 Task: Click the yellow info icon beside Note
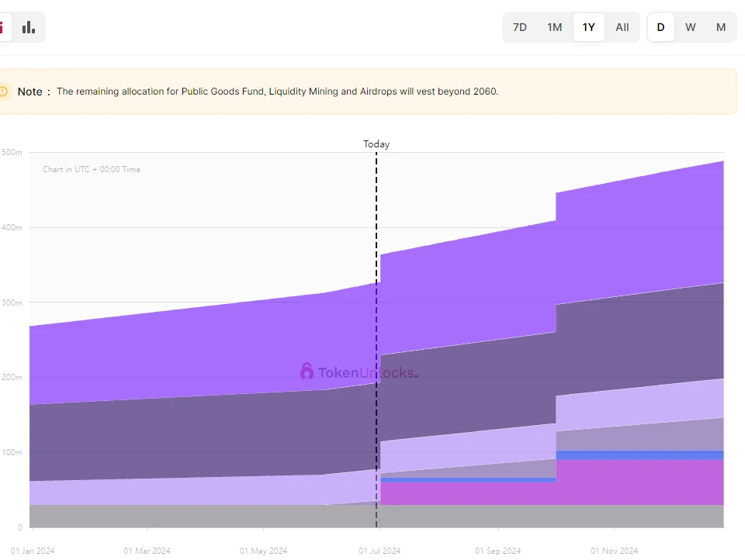[3, 92]
